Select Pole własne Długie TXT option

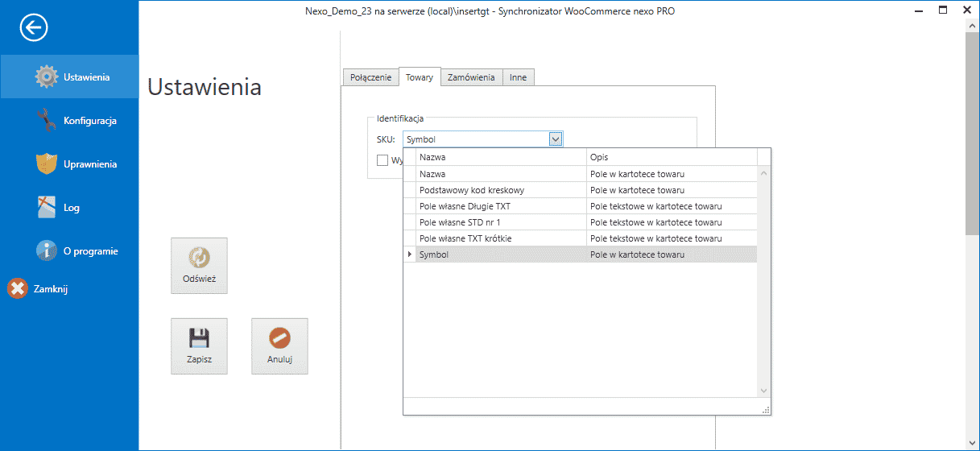[x=580, y=206]
